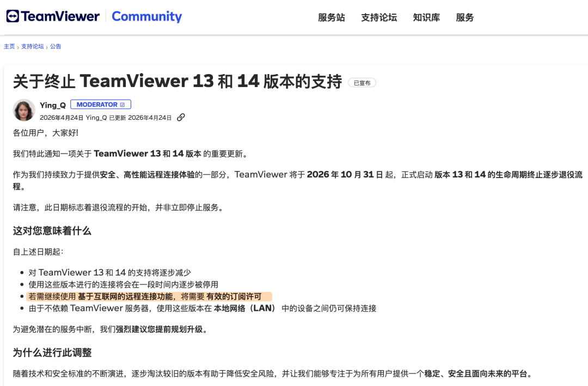Click the TeamViewer logo icon
Viewport: 588px width, 386px height.
(x=13, y=16)
